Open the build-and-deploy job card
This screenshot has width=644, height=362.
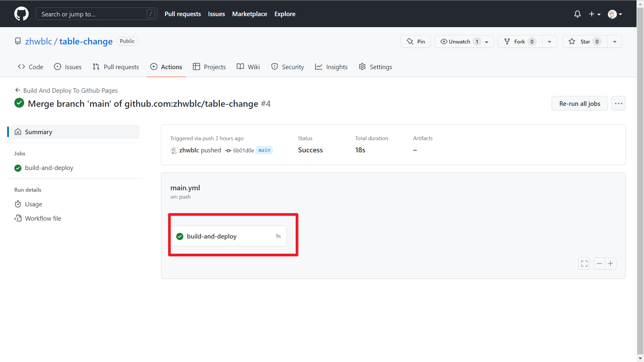tap(229, 236)
